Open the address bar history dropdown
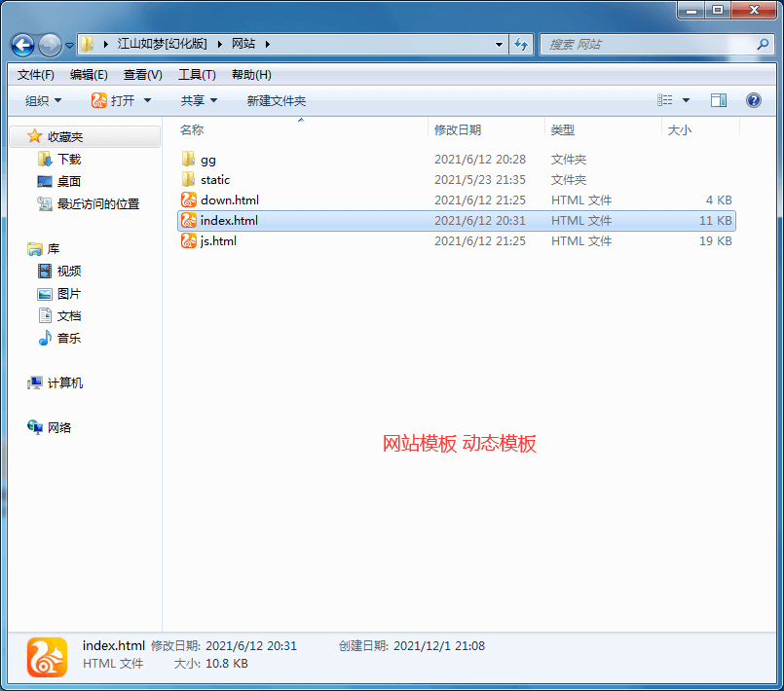This screenshot has height=691, width=784. coord(499,45)
